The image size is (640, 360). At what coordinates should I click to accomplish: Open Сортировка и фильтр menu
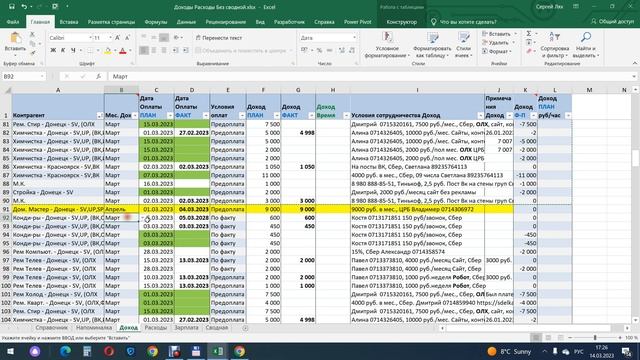tap(554, 45)
